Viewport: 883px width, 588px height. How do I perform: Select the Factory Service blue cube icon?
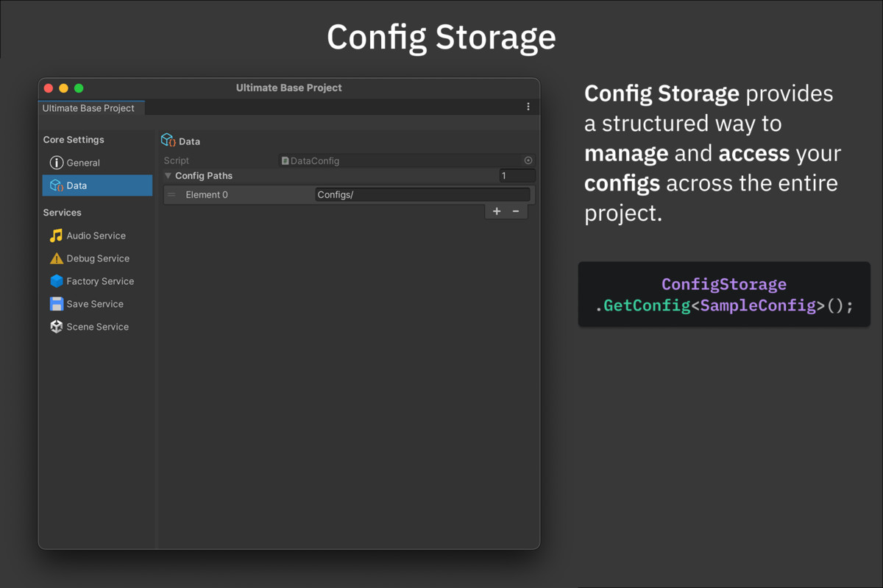(56, 281)
